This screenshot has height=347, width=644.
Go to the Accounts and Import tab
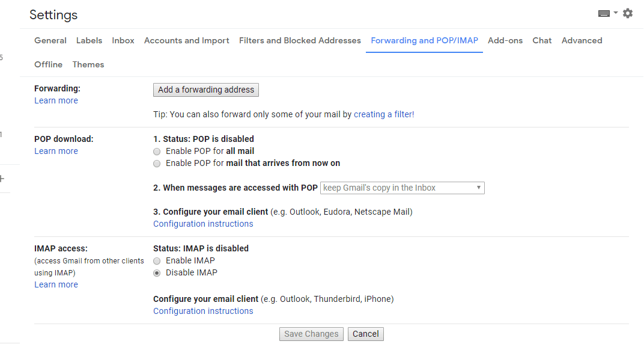pos(186,41)
